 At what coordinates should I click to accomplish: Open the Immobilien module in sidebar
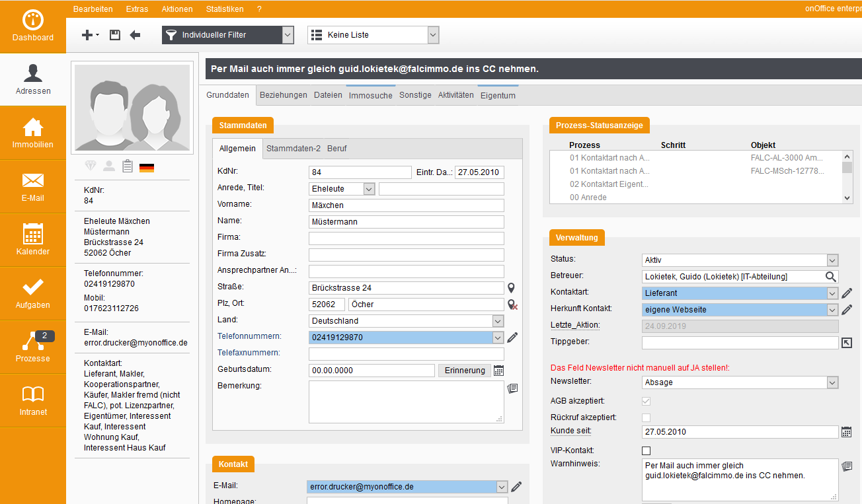33,133
